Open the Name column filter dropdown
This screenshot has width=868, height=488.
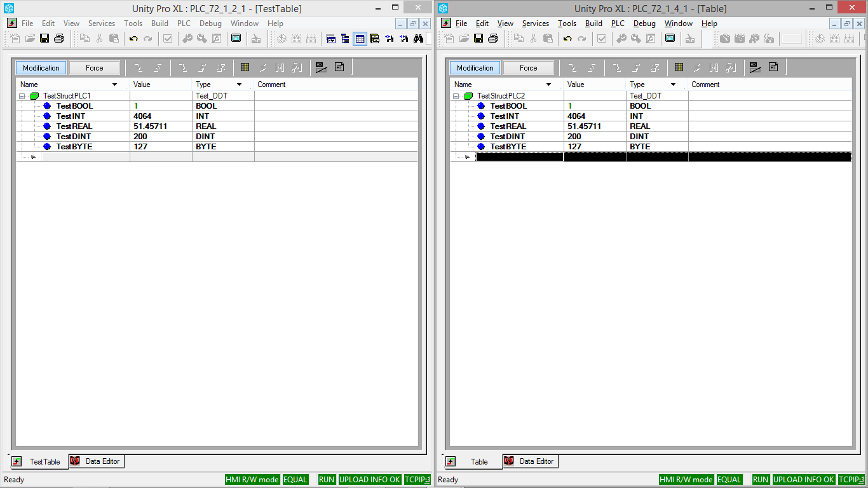click(115, 84)
